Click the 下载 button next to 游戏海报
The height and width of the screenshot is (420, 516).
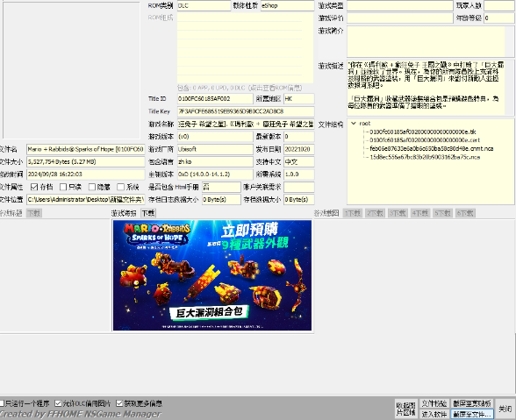148,213
